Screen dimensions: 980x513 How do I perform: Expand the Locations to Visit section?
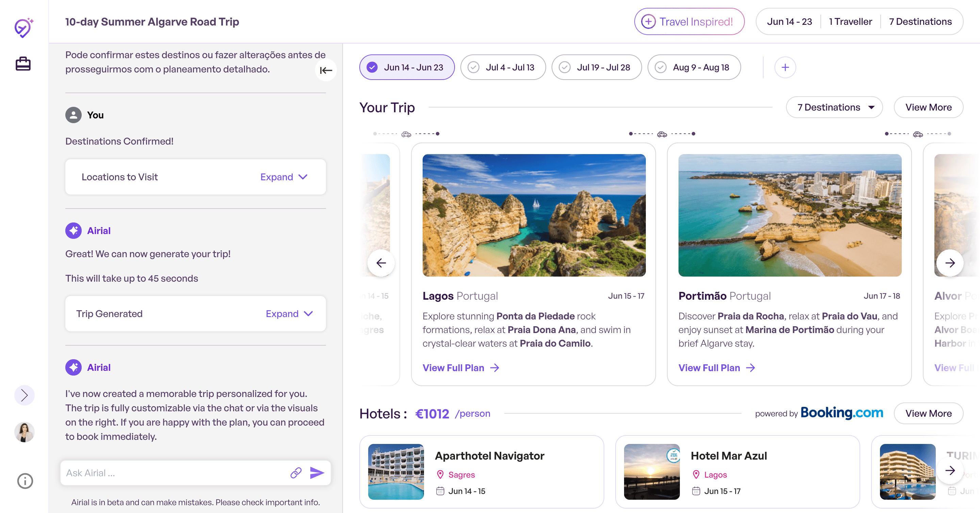[x=284, y=177]
